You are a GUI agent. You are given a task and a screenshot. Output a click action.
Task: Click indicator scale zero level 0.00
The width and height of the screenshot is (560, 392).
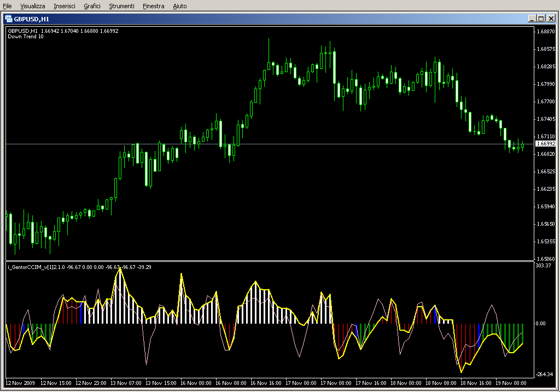pos(541,324)
